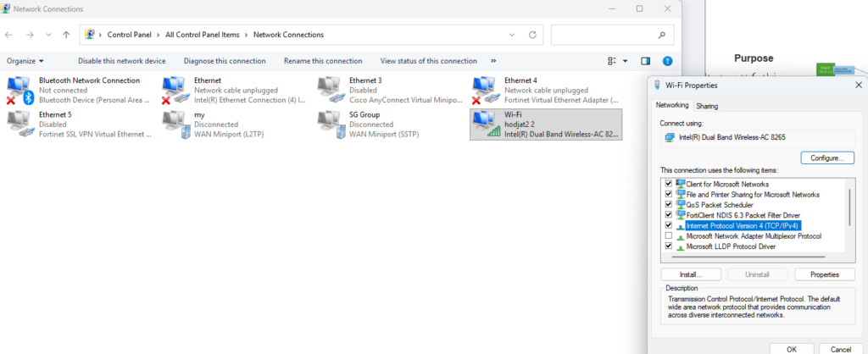
Task: Select the Ethernet adapter icon
Action: 176,91
